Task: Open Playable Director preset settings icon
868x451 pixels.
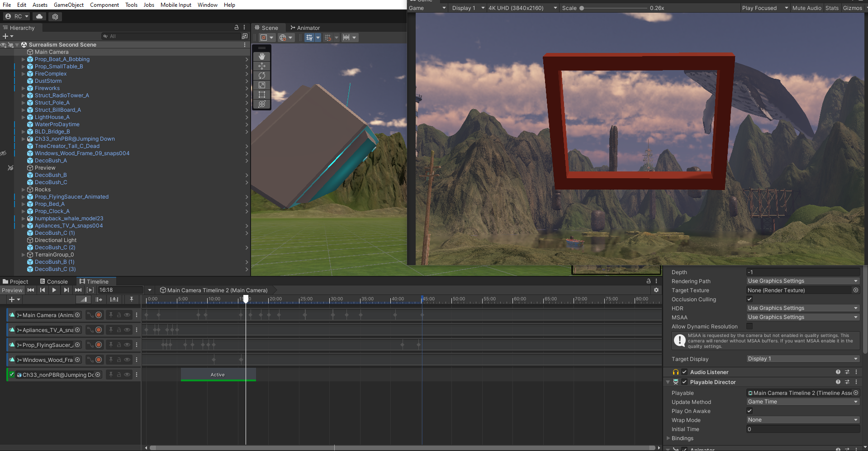Action: tap(847, 382)
